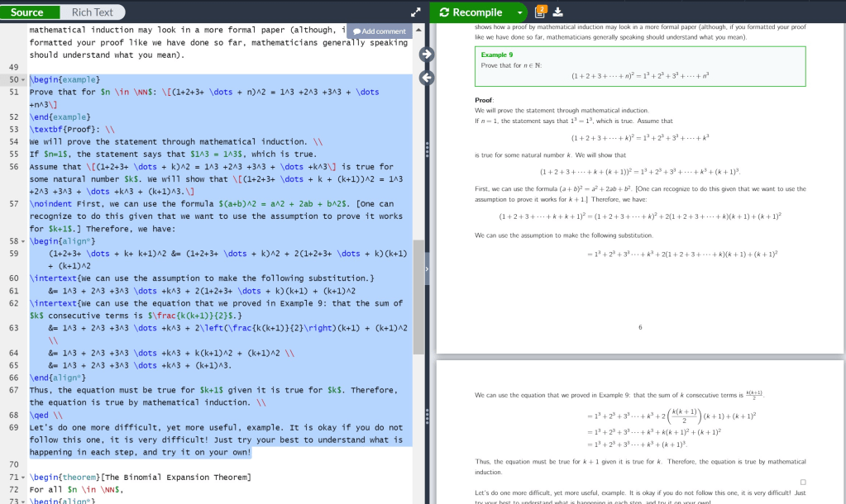The height and width of the screenshot is (504, 846).
Task: Expand editor to full width icon
Action: tap(416, 12)
